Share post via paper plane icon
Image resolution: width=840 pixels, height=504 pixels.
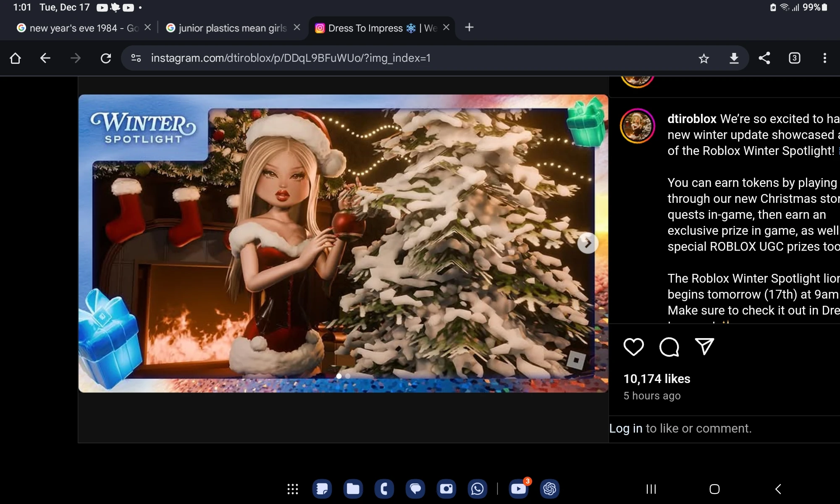point(704,347)
